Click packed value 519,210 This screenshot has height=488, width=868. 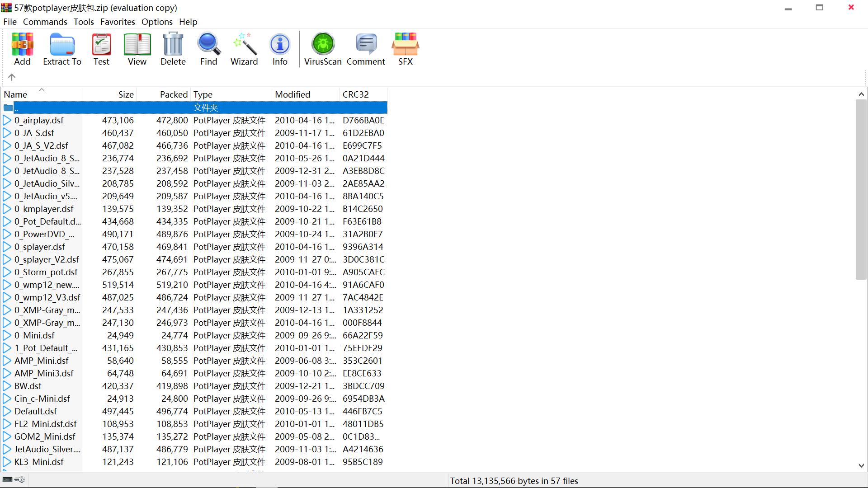click(x=172, y=285)
